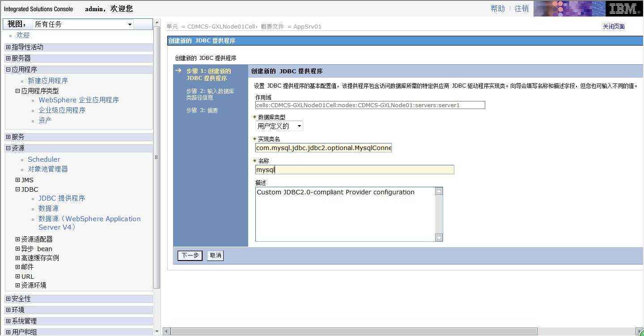
Task: Collapse the 应用程序类型 tree node
Action: [18, 91]
